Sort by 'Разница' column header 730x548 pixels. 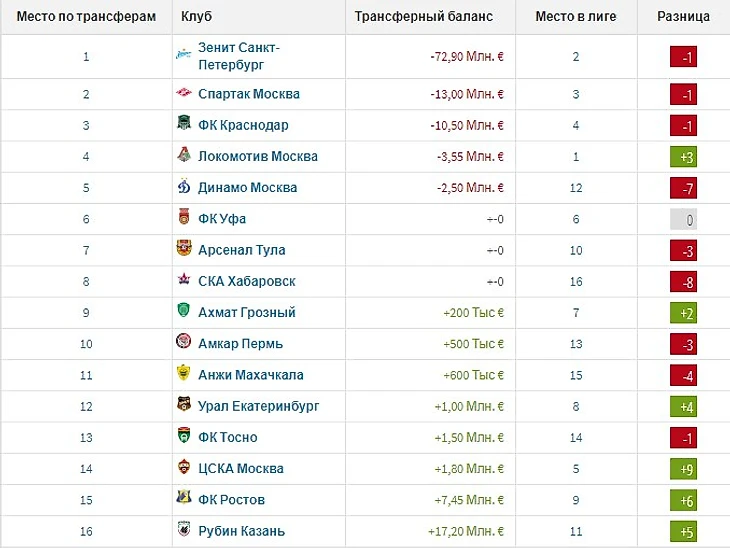tap(684, 17)
